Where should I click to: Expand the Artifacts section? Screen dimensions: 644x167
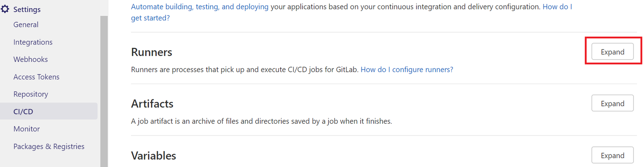pyautogui.click(x=612, y=104)
